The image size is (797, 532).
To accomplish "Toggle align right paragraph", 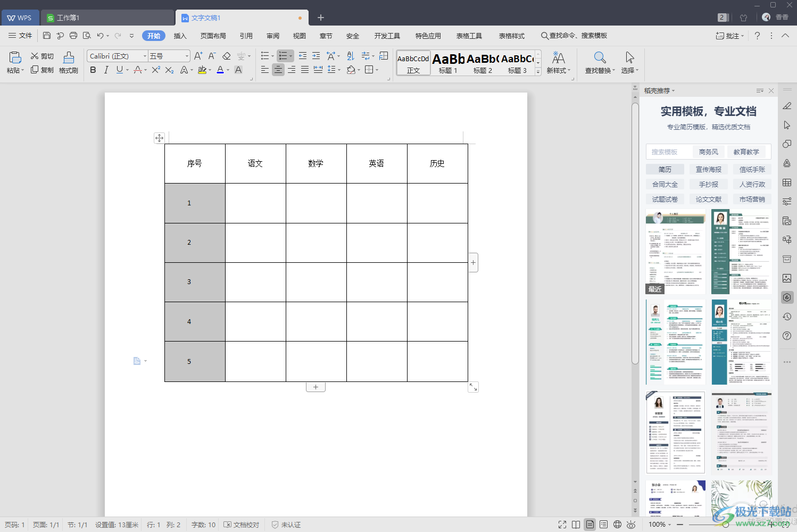I will coord(292,70).
